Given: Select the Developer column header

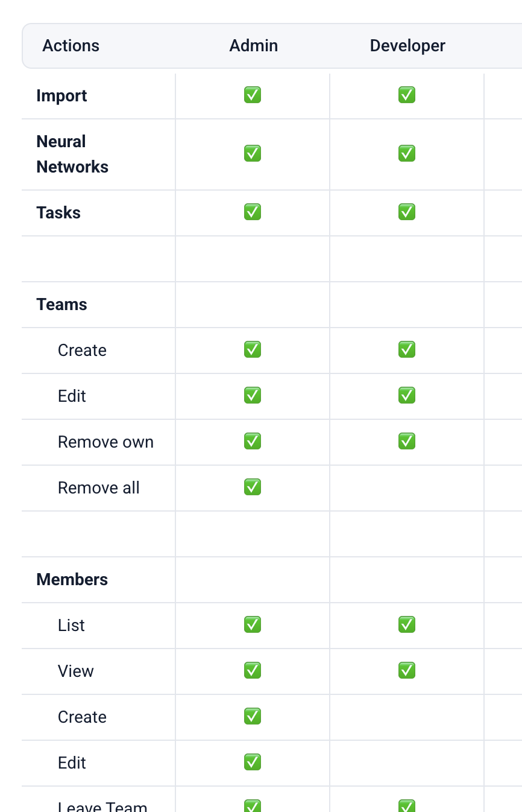Looking at the screenshot, I should pos(407,46).
